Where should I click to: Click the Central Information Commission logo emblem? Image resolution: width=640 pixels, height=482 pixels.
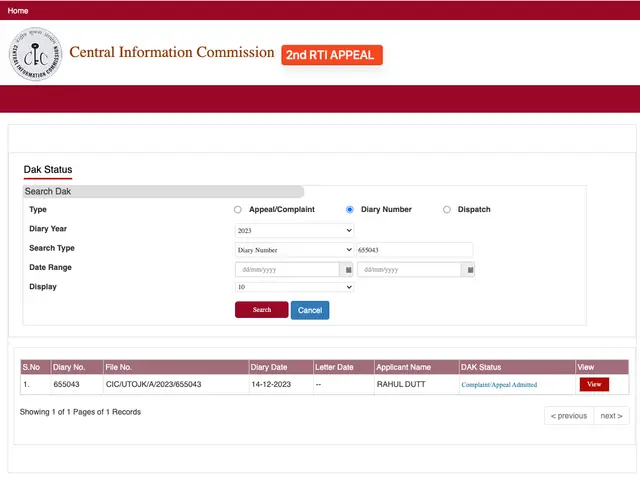pos(36,54)
